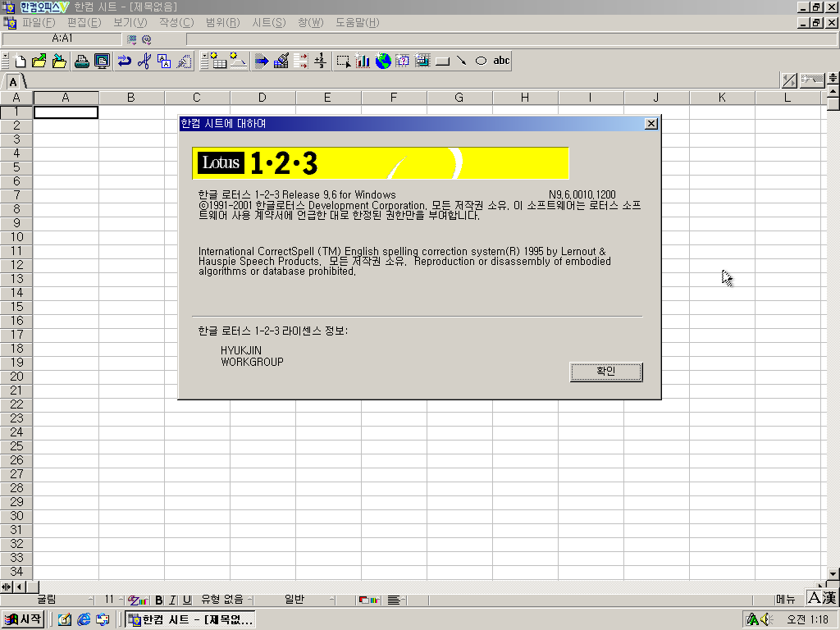
Task: Open the 굴림 font dropdown
Action: (x=47, y=600)
